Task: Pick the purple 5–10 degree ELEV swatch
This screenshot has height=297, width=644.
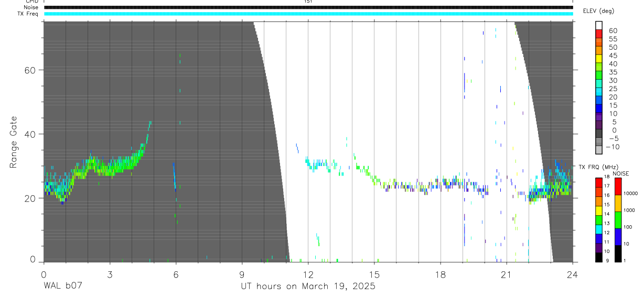Action: point(599,117)
